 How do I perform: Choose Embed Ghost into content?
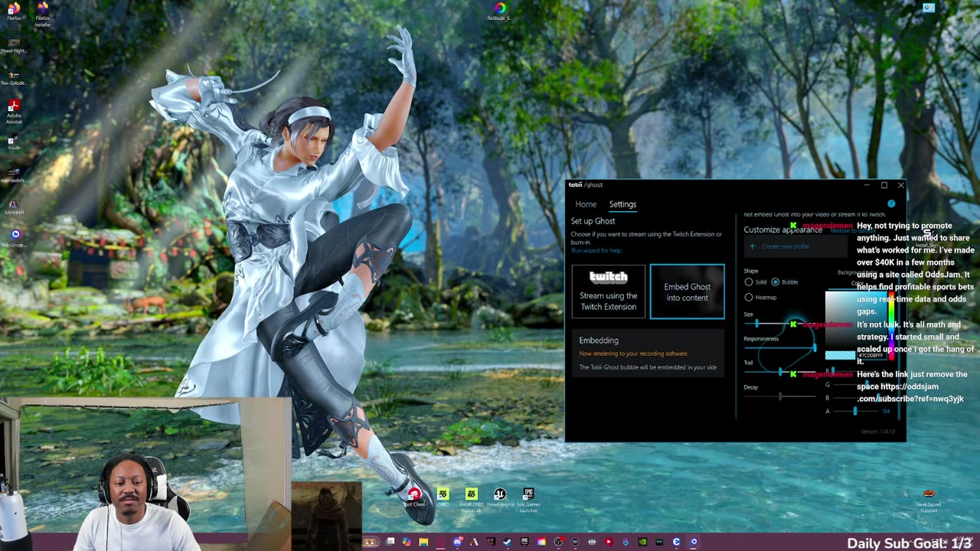pyautogui.click(x=687, y=291)
